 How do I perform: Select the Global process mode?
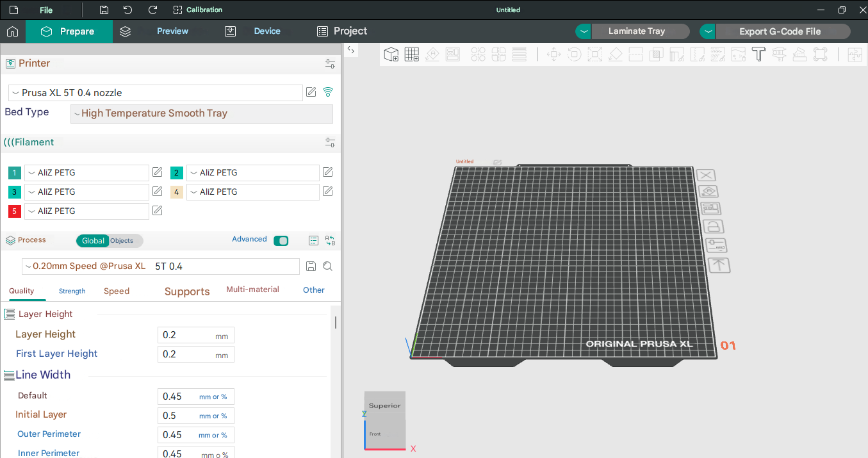pyautogui.click(x=93, y=241)
